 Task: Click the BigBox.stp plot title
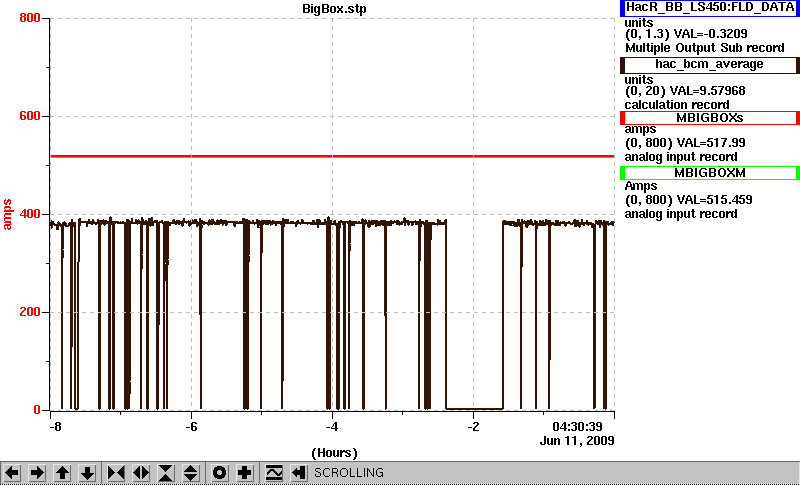pos(334,9)
